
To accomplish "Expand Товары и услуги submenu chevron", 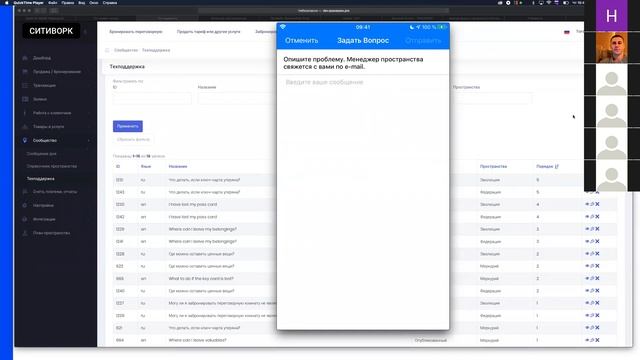I will [89, 127].
